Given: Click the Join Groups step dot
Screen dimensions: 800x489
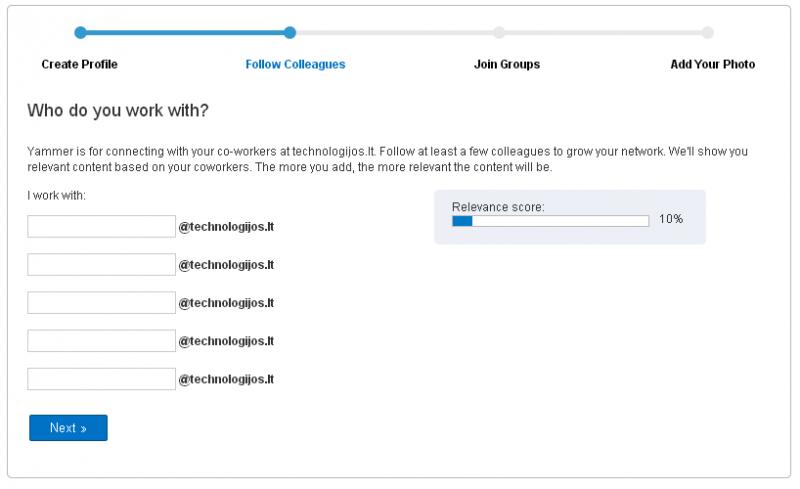Looking at the screenshot, I should (499, 33).
